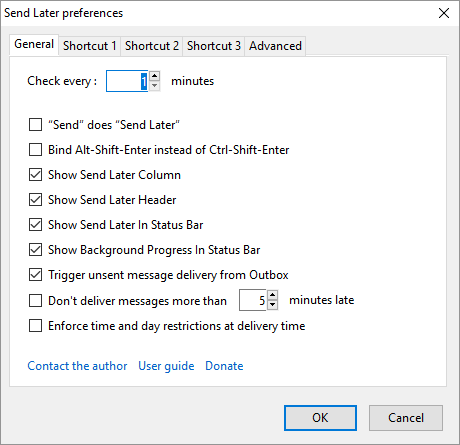Switch to the Shortcut 1 tab

click(x=90, y=46)
